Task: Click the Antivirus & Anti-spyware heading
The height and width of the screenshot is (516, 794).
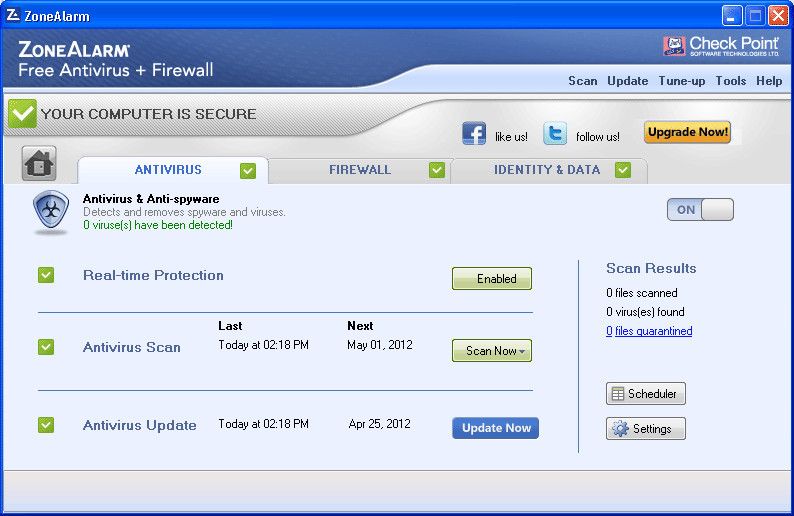Action: point(151,199)
